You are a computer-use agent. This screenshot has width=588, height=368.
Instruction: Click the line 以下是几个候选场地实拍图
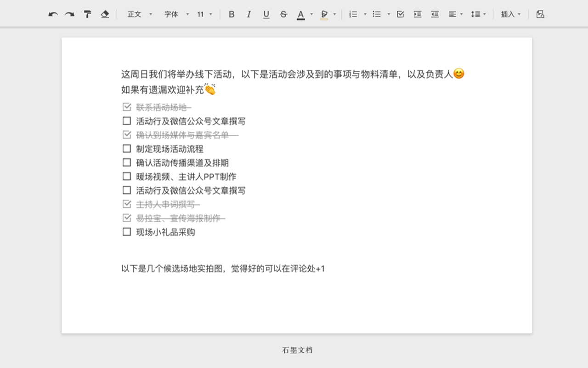point(223,269)
